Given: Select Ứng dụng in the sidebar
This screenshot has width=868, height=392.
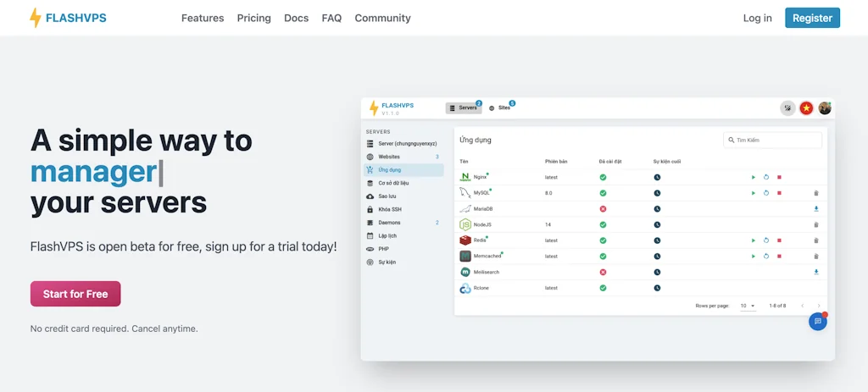Looking at the screenshot, I should pyautogui.click(x=403, y=169).
